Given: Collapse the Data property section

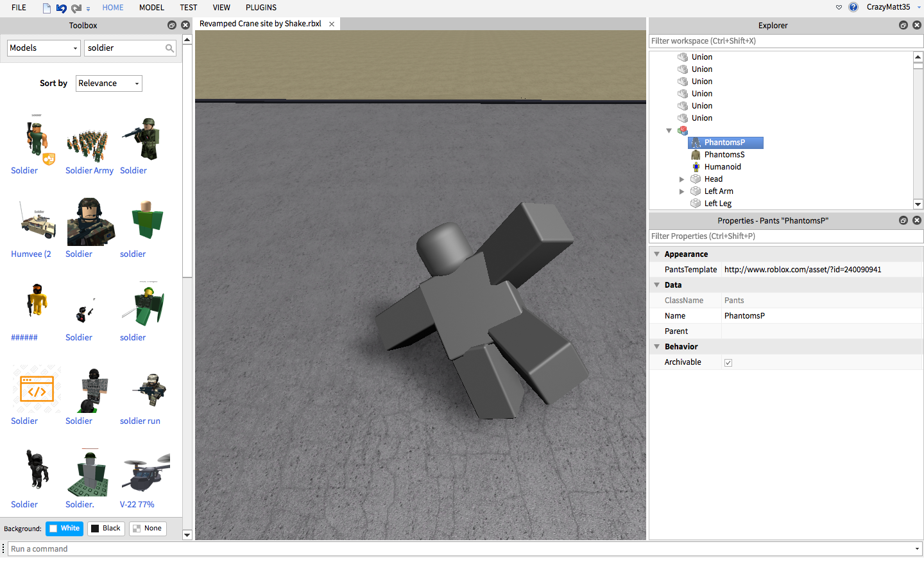Looking at the screenshot, I should (x=656, y=285).
